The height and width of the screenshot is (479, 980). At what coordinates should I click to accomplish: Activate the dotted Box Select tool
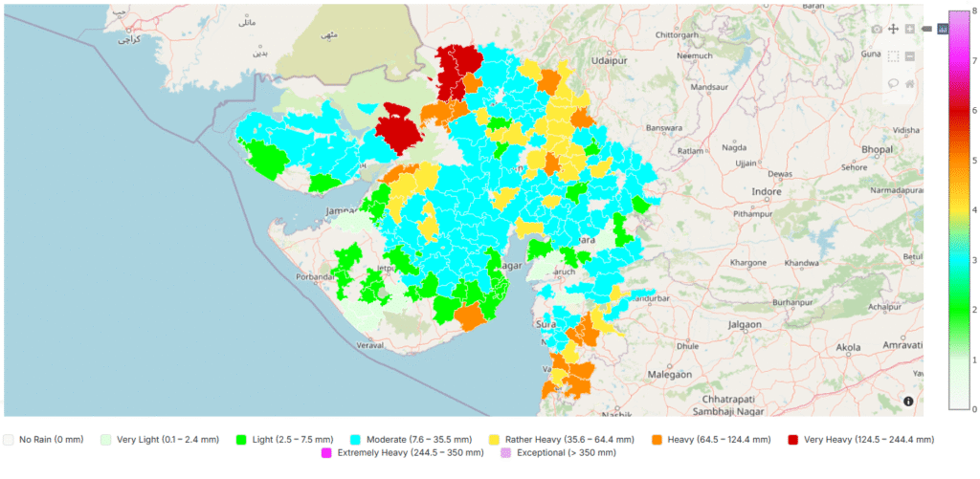(893, 56)
